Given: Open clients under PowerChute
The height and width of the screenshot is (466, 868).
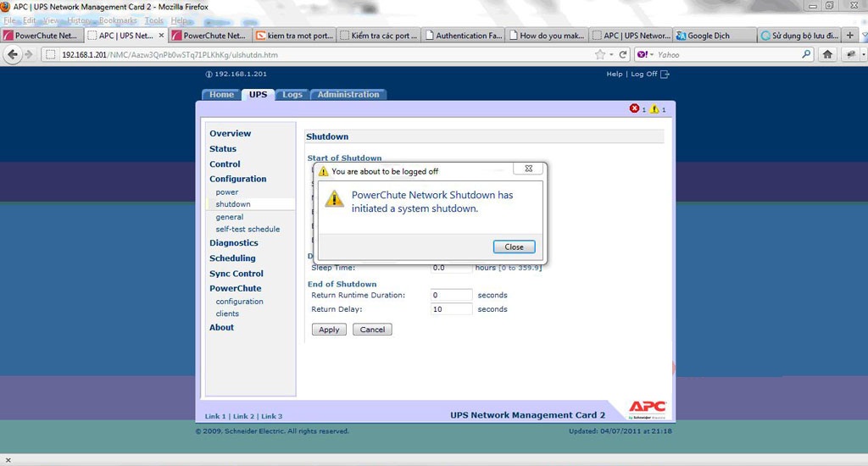Looking at the screenshot, I should pos(227,313).
